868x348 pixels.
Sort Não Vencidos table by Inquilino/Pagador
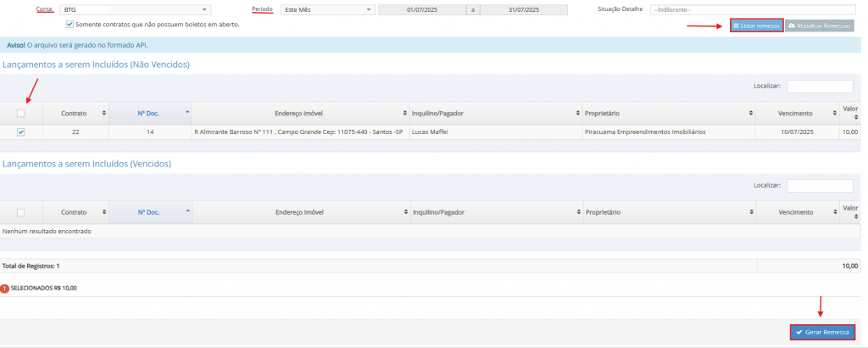click(496, 113)
